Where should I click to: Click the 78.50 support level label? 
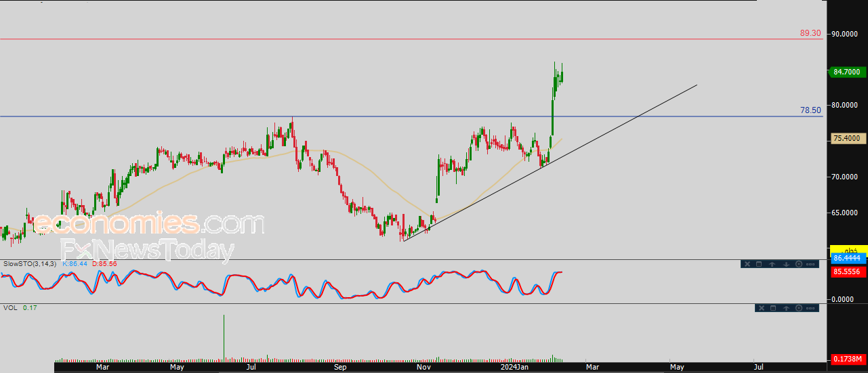click(810, 110)
